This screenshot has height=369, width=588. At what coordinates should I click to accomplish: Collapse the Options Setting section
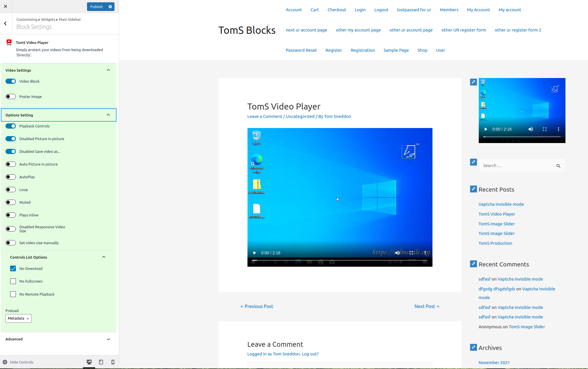coord(108,115)
